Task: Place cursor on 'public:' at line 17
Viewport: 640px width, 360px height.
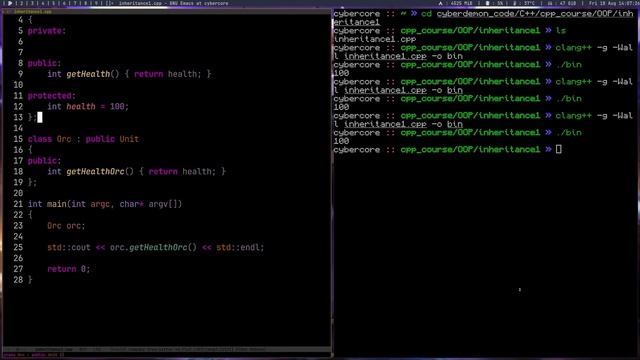Action: click(44, 161)
